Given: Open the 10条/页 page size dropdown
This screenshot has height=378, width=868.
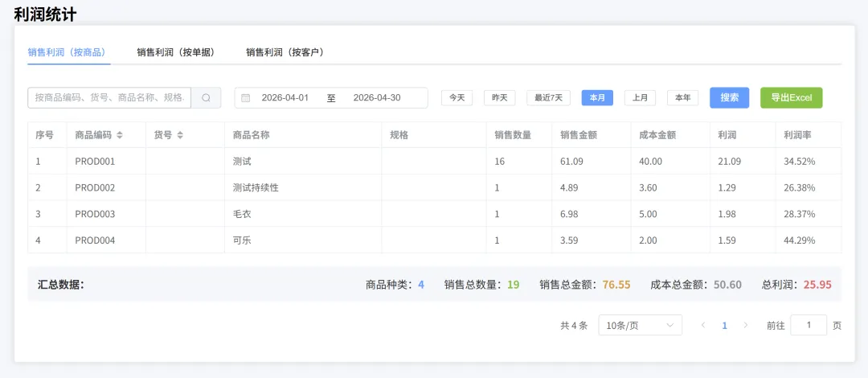Looking at the screenshot, I should pyautogui.click(x=640, y=326).
